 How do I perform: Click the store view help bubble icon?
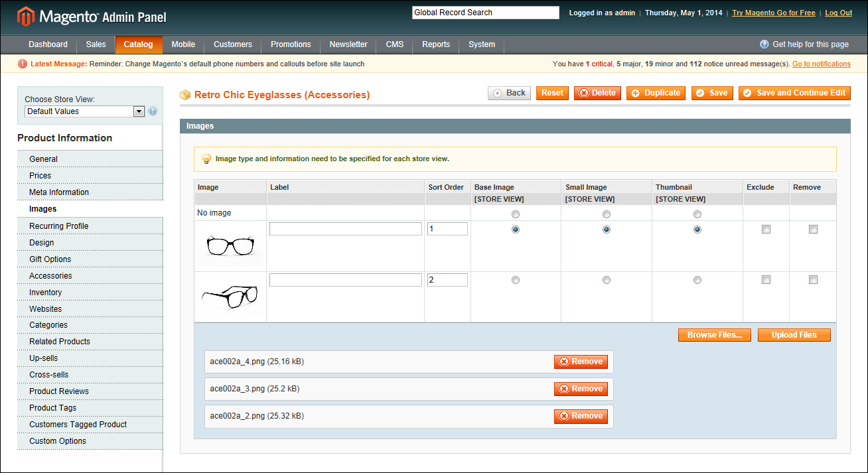click(x=153, y=110)
